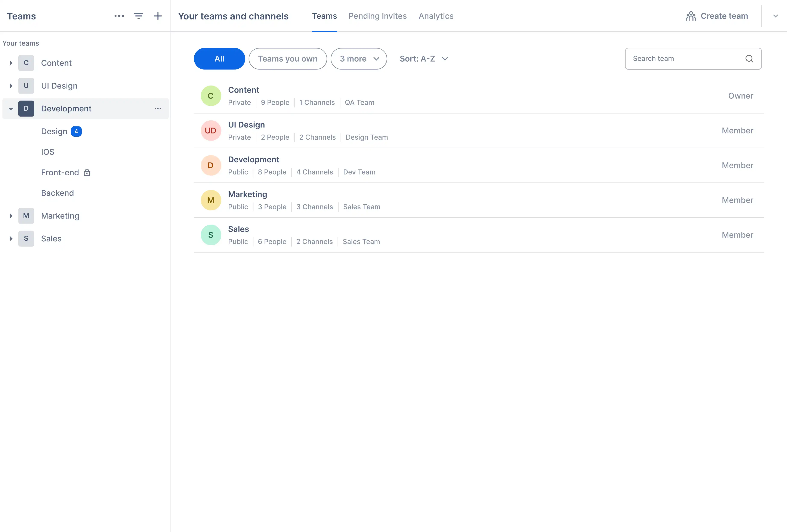This screenshot has height=532, width=787.
Task: Expand the Marketing team in the sidebar
Action: [x=11, y=216]
